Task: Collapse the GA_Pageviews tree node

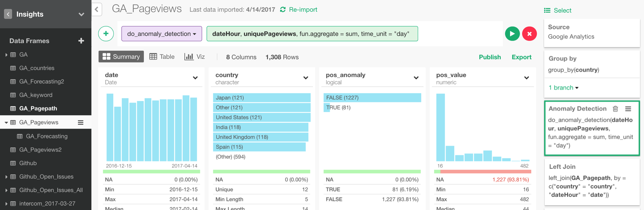Action: coord(6,122)
